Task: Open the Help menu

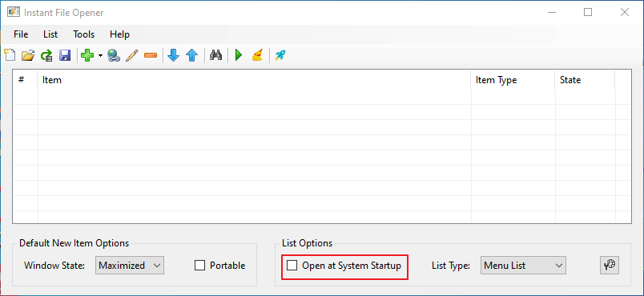Action: (x=119, y=34)
